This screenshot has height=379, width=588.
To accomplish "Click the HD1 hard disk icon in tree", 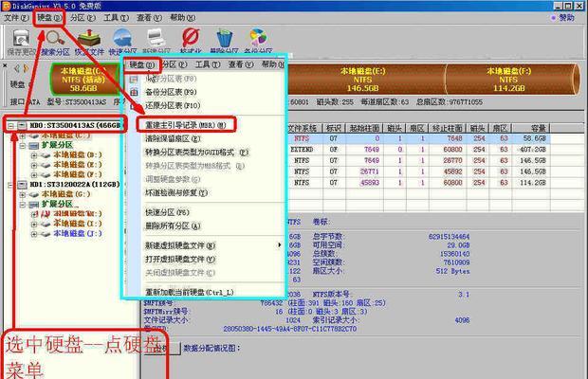I will pyautogui.click(x=22, y=184).
